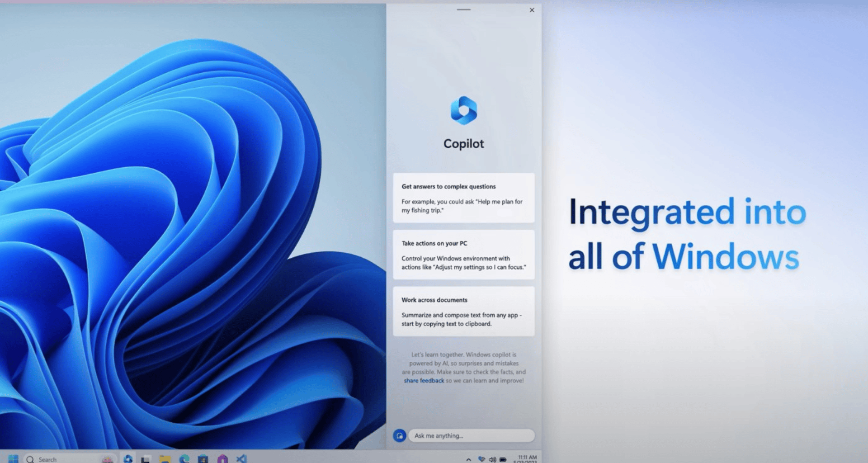The image size is (868, 463).
Task: Open Task View from the taskbar
Action: [x=146, y=459]
